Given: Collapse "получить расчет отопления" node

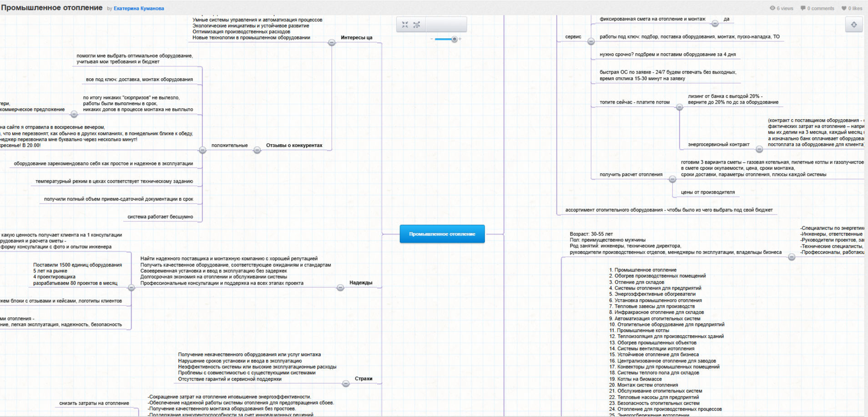Looking at the screenshot, I should point(672,179).
